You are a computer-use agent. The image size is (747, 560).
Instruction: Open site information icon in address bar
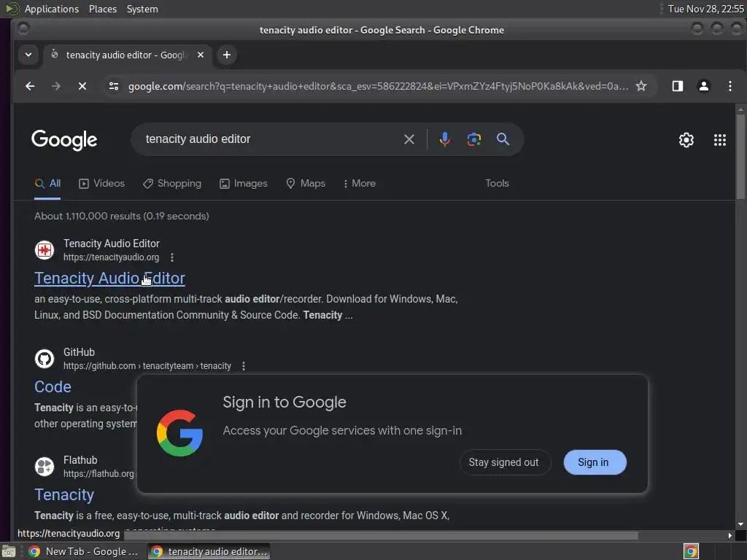114,86
